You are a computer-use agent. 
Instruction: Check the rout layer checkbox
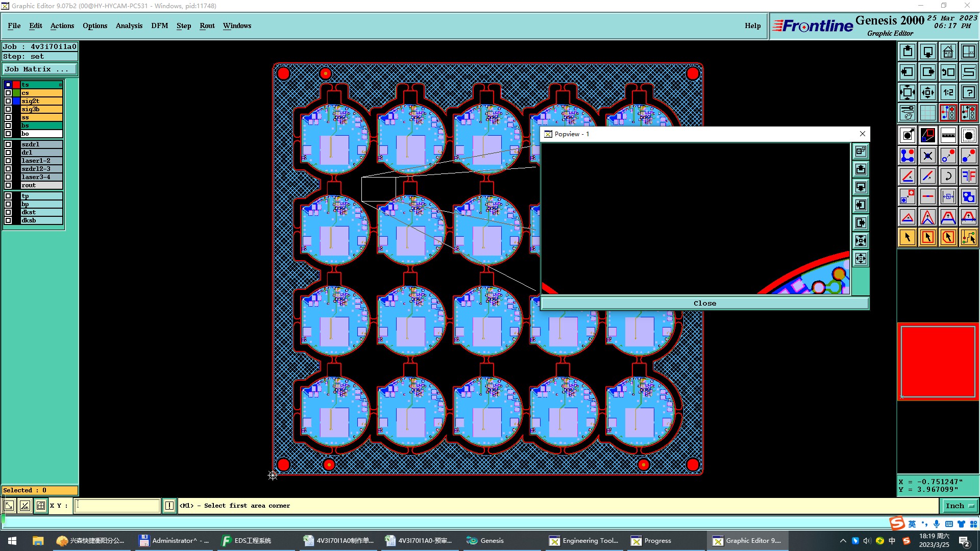(x=8, y=185)
